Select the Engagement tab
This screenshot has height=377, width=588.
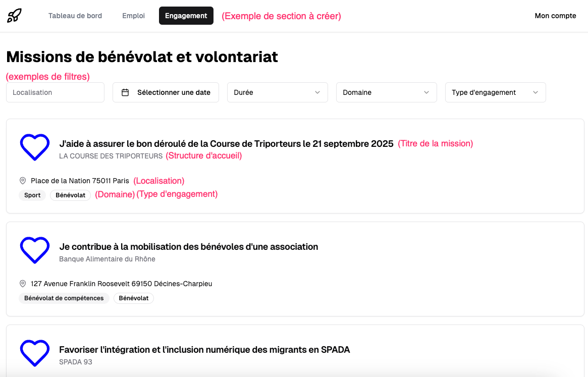coord(186,16)
